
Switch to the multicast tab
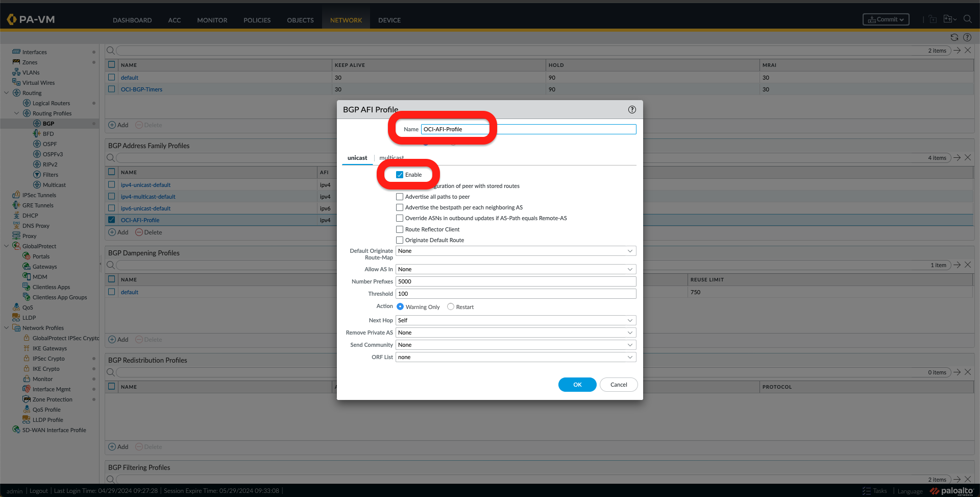(391, 158)
